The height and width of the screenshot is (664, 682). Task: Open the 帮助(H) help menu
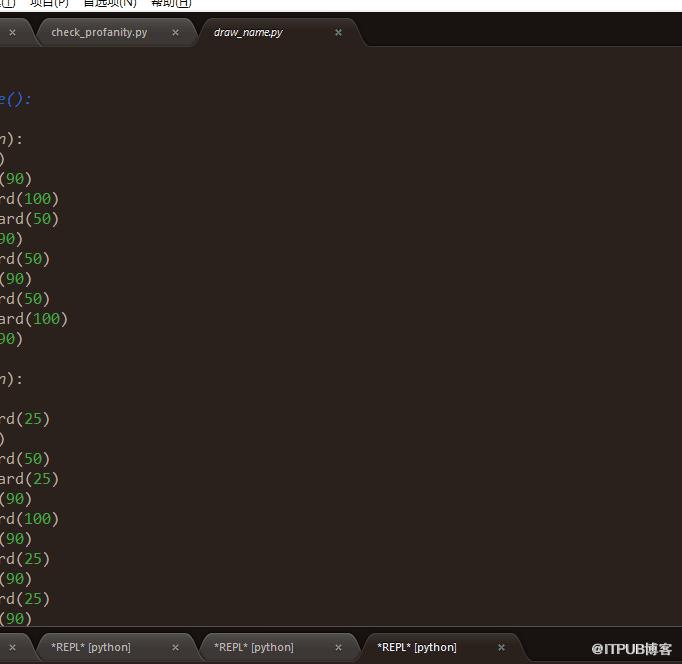pos(171,3)
